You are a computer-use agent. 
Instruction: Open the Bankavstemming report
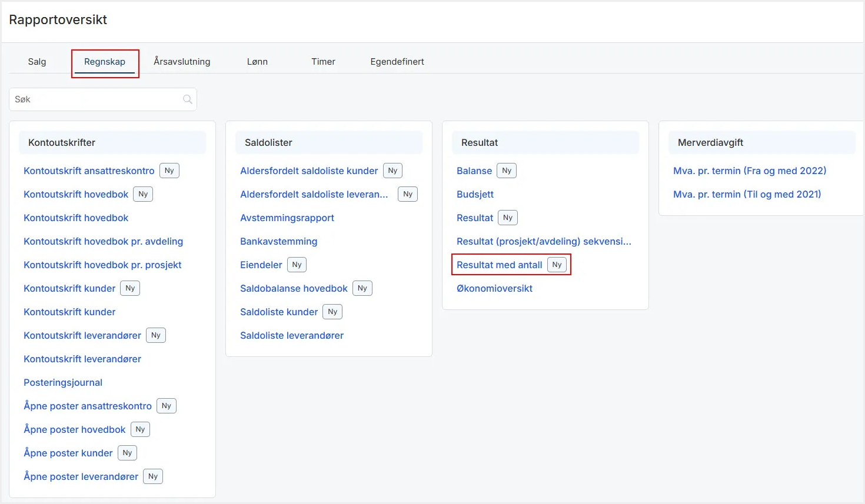pos(278,242)
